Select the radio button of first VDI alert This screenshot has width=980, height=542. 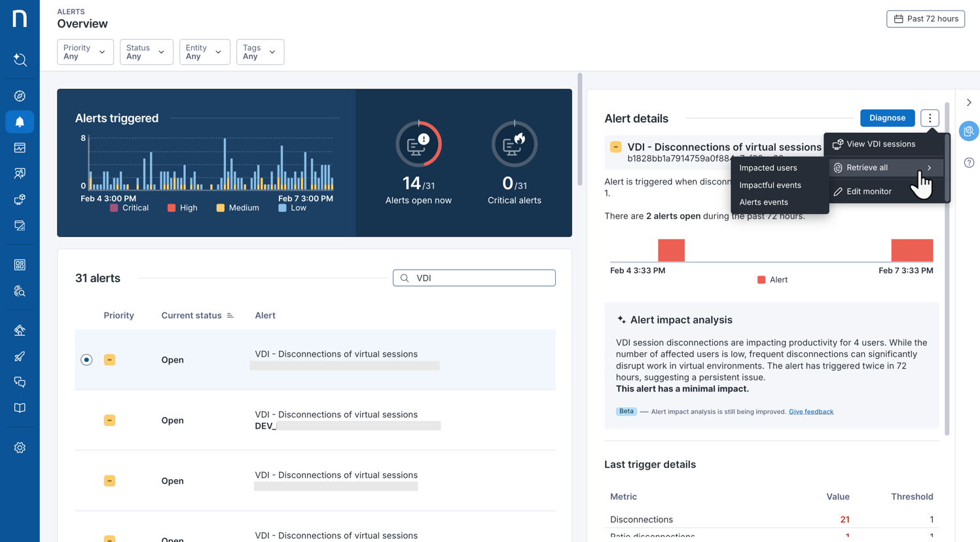click(x=86, y=360)
